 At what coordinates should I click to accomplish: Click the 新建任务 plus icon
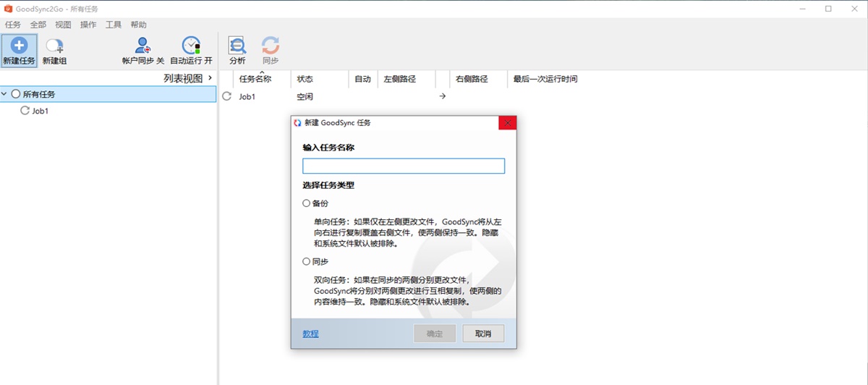point(19,46)
